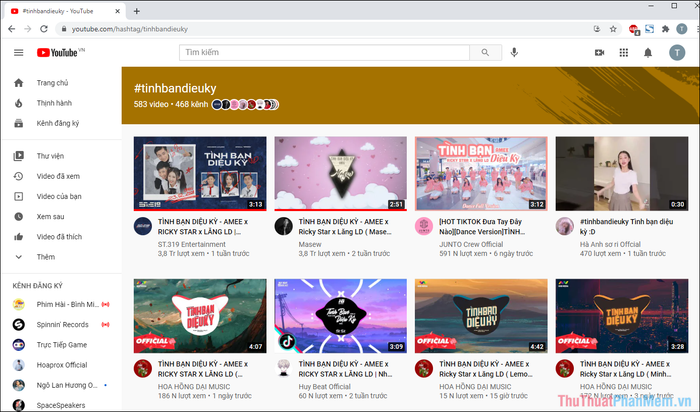
Task: Open SpaceSpeakers channel
Action: [61, 405]
